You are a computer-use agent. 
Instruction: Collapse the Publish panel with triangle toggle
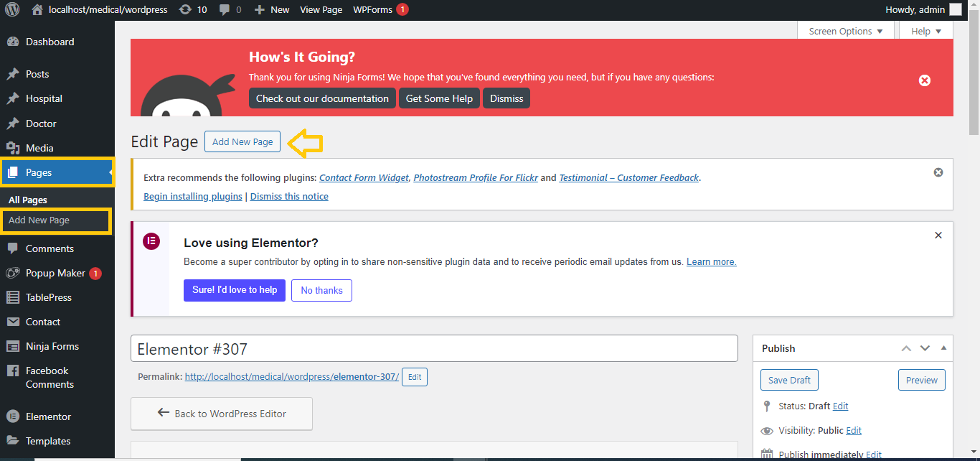[x=943, y=348]
